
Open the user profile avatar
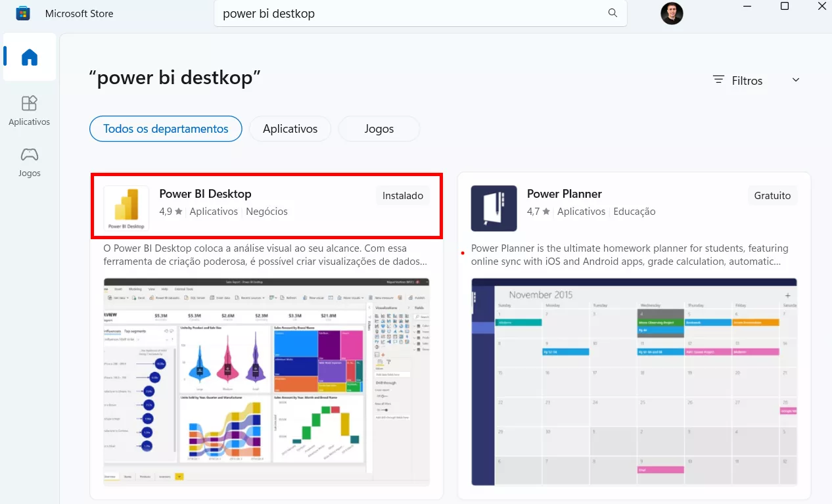pyautogui.click(x=672, y=13)
